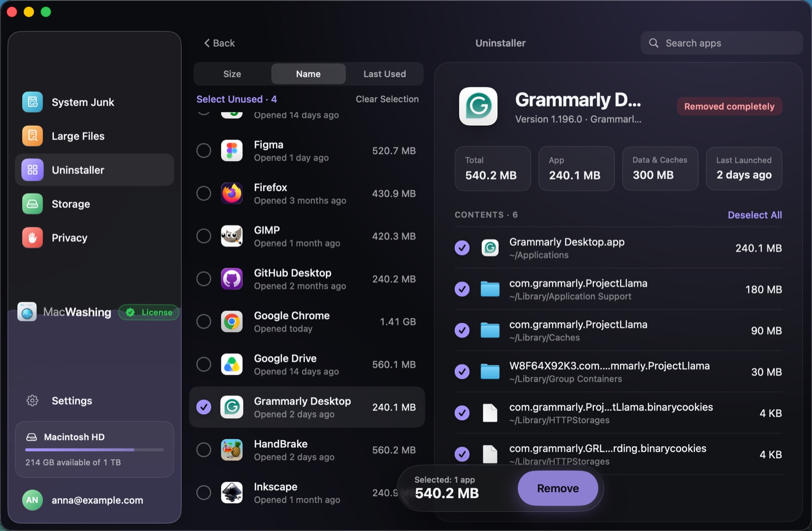Viewport: 812px width, 531px height.
Task: Click the Search apps field
Action: coord(722,43)
